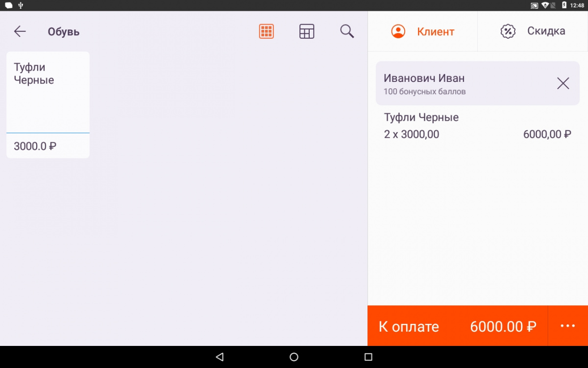Click the client profile icon

point(398,31)
